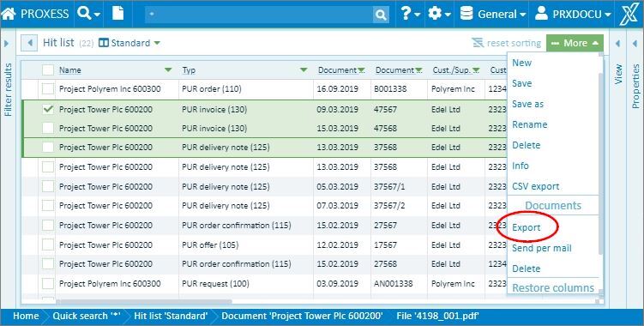Click the horizontal scrollbar of hit list

click(x=144, y=301)
